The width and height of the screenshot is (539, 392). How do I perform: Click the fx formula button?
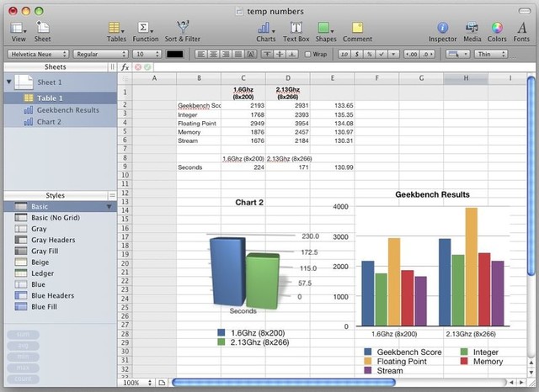tap(125, 67)
